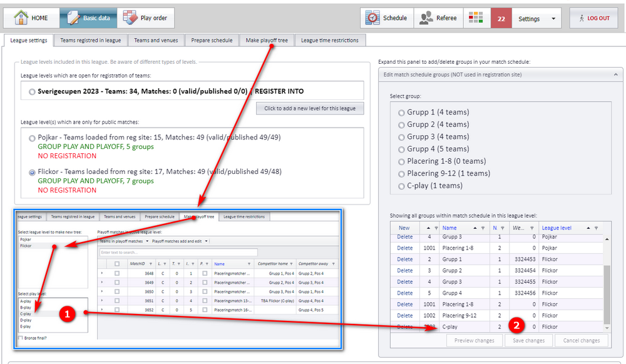Go to the HOME house icon
Viewport: 626px width, 364px height.
pos(21,18)
